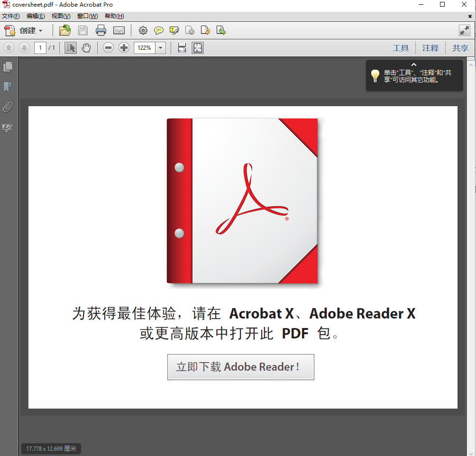Open the 创建 dropdown arrow

pos(40,31)
